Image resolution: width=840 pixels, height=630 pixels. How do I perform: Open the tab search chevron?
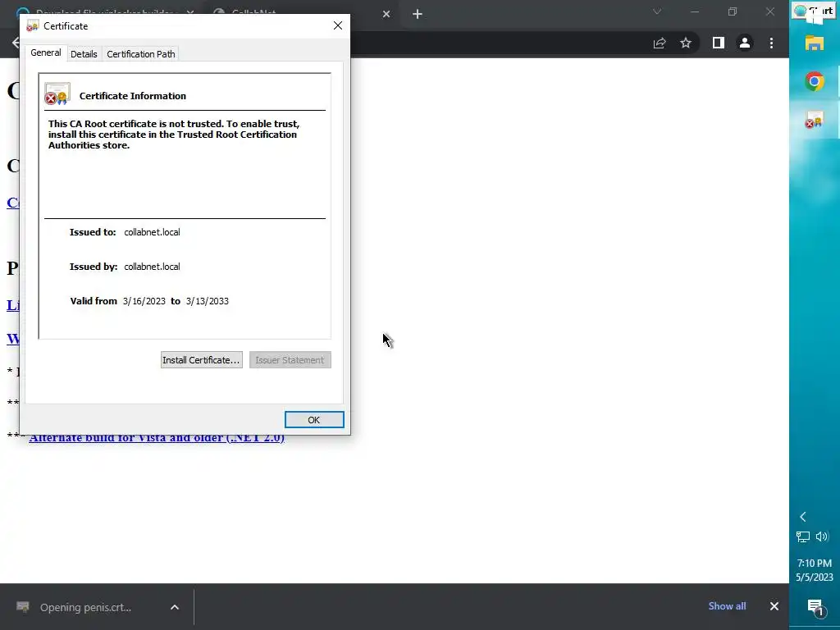coord(657,11)
